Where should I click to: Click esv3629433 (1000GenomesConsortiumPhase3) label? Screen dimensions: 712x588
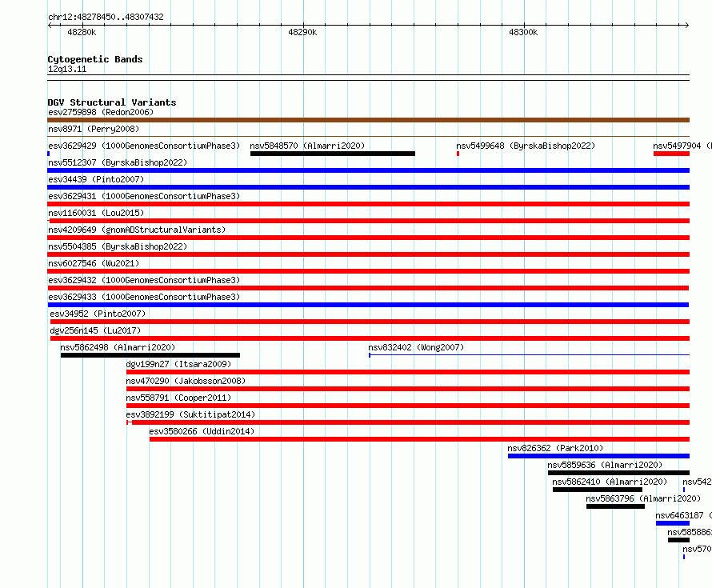[x=144, y=297]
